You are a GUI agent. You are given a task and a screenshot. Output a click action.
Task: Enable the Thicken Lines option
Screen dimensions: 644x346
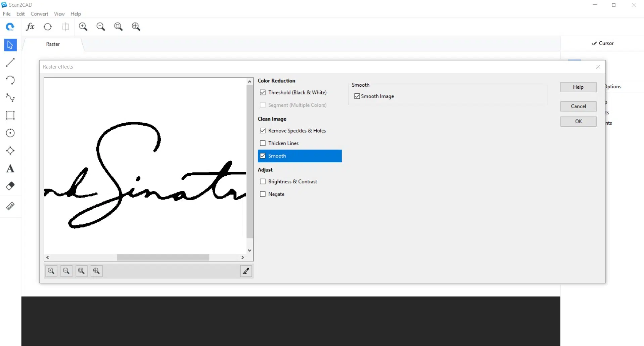pos(263,143)
